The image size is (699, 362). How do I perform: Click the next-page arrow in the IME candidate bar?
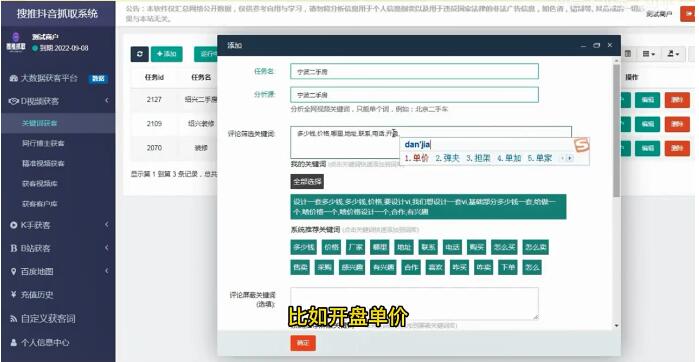[570, 158]
